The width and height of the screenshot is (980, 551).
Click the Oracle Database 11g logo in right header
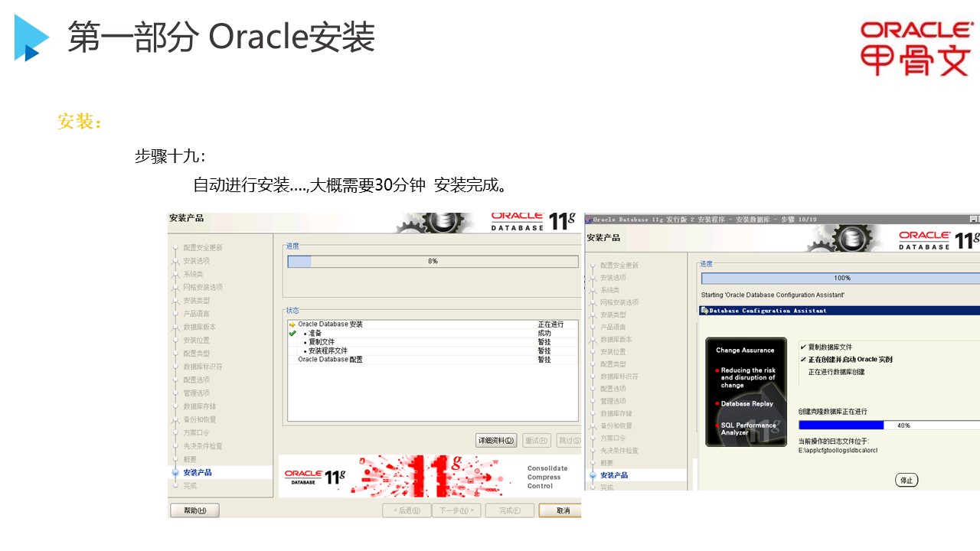pyautogui.click(x=938, y=240)
